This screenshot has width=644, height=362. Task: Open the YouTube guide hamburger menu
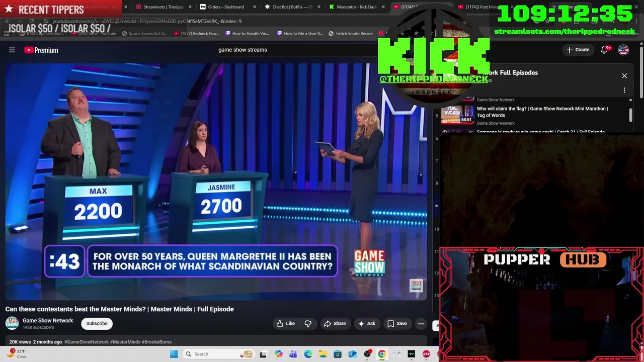click(x=12, y=50)
